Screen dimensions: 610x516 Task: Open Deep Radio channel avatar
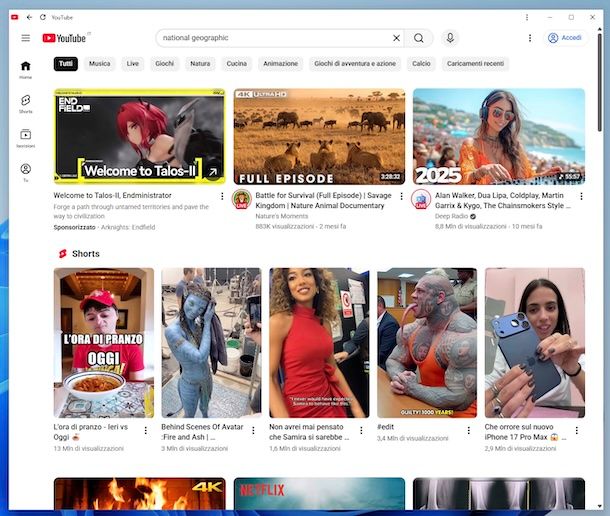(421, 199)
